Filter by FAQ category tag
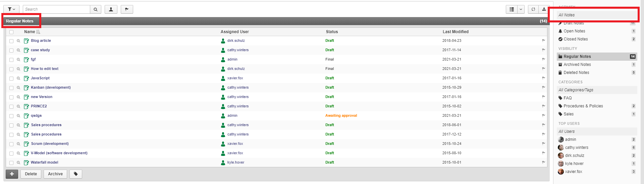Image resolution: width=644 pixels, height=184 pixels. 597,98
